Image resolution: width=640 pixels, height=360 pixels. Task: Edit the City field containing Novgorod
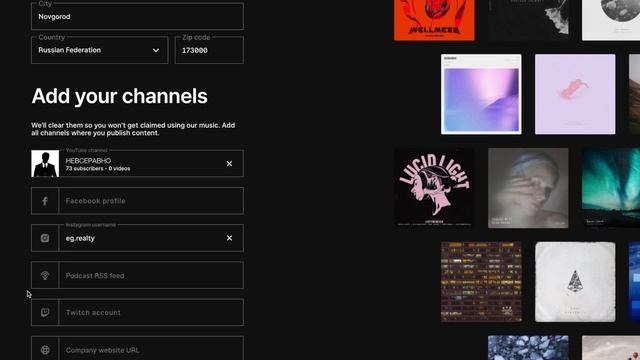point(137,16)
